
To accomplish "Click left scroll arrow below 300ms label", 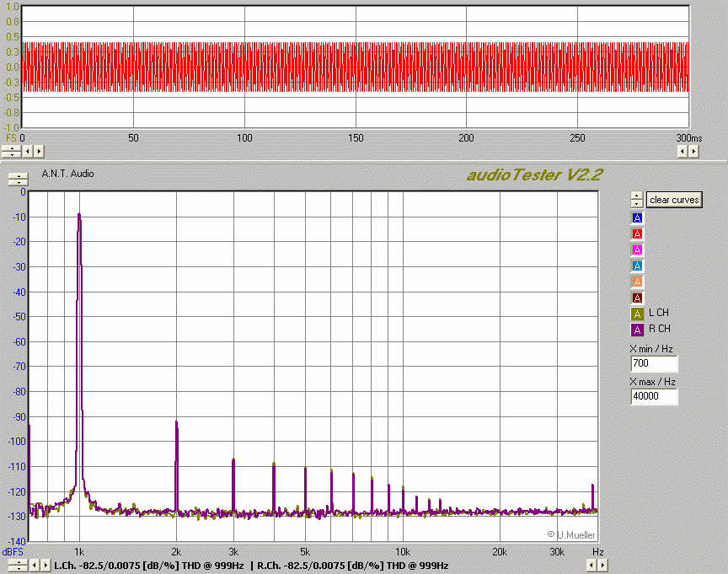I will tap(682, 152).
